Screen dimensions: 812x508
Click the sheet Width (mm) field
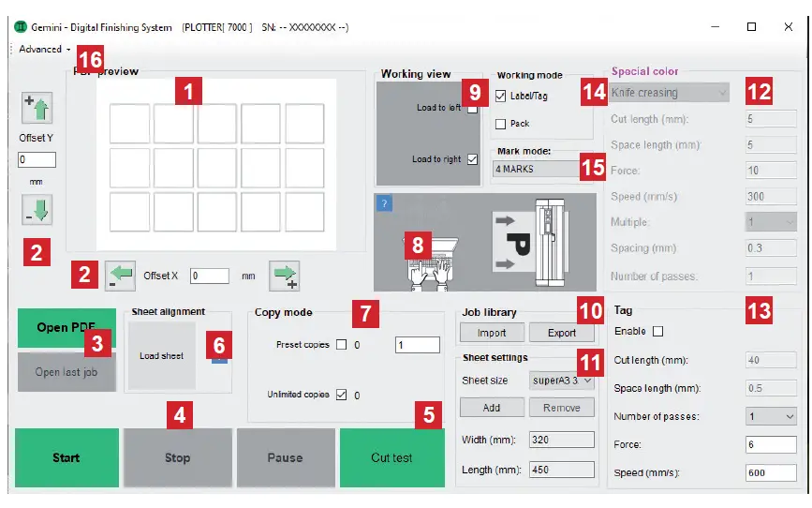pyautogui.click(x=561, y=440)
